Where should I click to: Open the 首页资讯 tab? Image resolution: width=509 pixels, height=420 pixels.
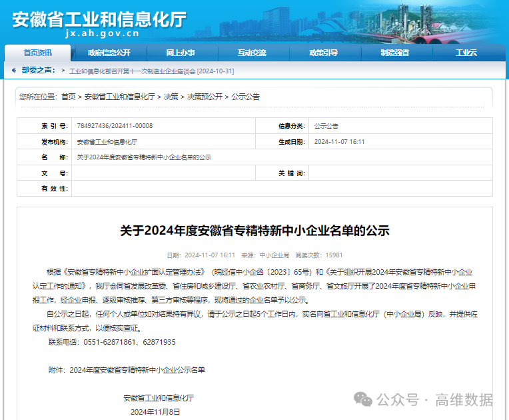(x=37, y=53)
